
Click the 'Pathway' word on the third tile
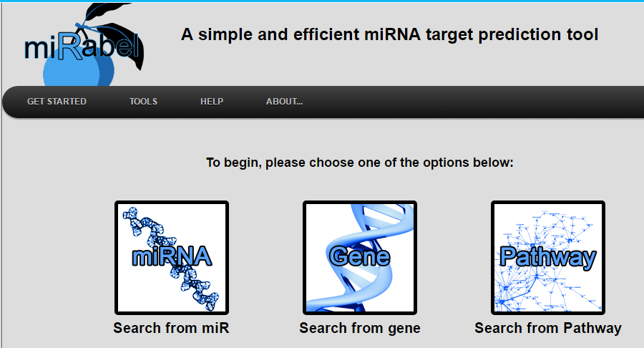tap(548, 256)
